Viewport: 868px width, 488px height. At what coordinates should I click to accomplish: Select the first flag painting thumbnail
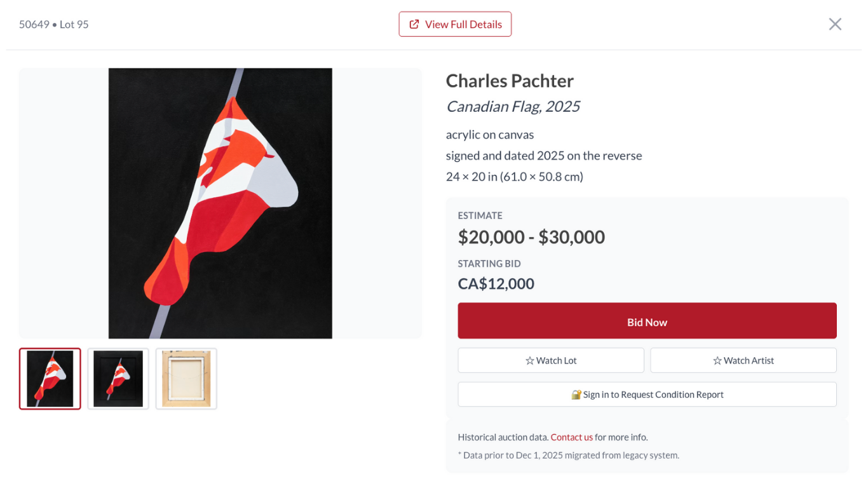(x=50, y=379)
